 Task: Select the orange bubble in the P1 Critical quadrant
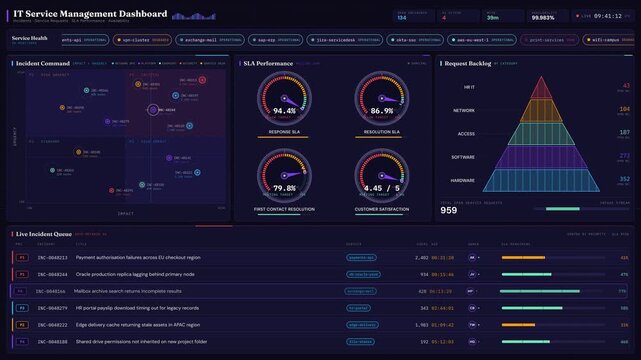click(x=138, y=84)
